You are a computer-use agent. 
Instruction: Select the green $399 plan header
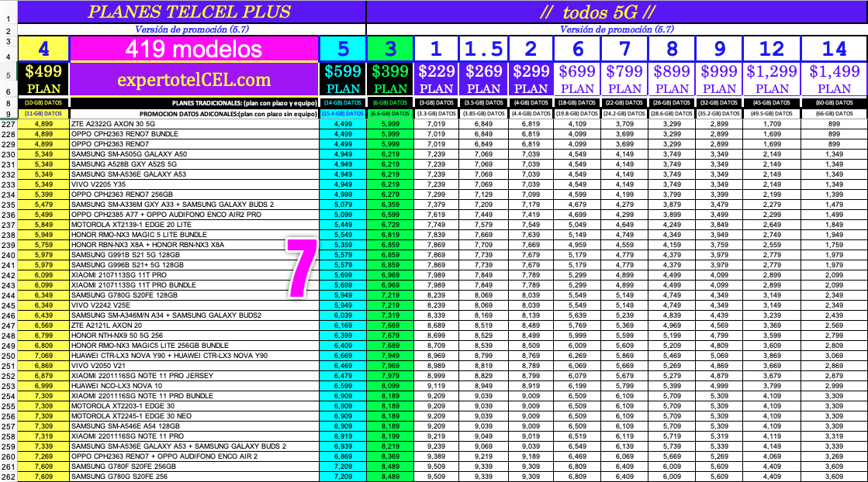[390, 79]
